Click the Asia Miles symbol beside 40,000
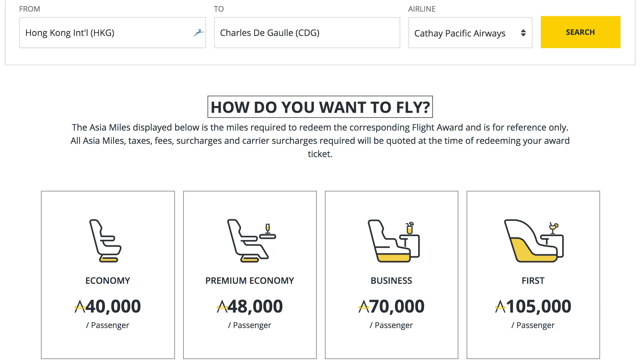641x364 pixels. point(80,306)
